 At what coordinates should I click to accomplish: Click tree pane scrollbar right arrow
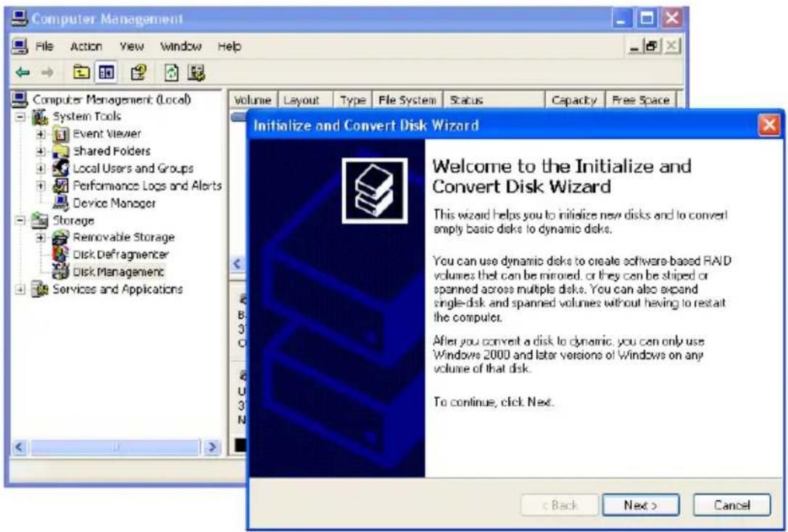coord(213,446)
